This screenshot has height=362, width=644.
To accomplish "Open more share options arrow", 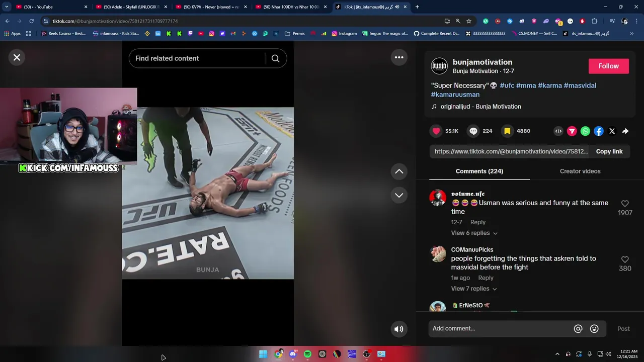I will pos(625,131).
